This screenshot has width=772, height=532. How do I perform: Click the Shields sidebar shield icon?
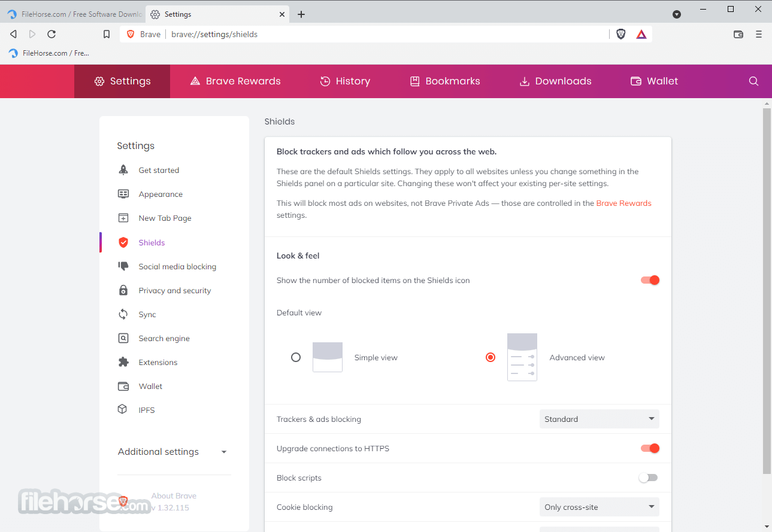pyautogui.click(x=123, y=242)
